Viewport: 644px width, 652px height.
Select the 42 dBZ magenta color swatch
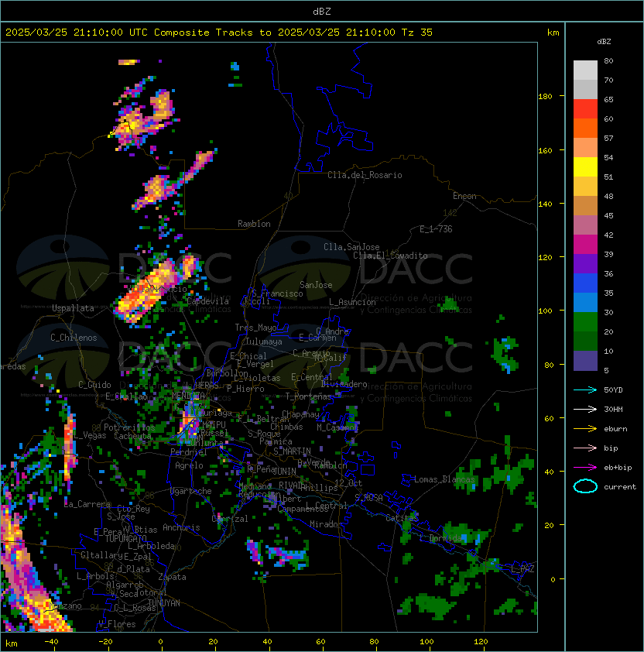585,244
